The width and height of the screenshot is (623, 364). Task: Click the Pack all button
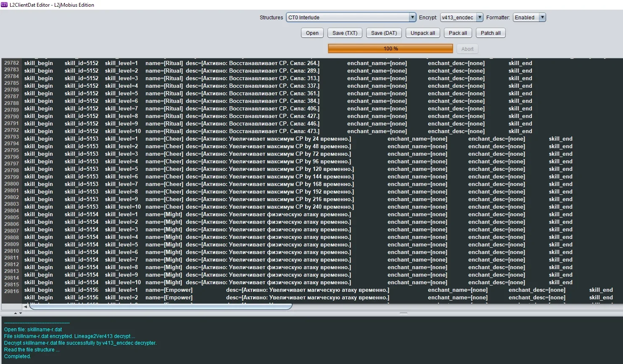458,33
